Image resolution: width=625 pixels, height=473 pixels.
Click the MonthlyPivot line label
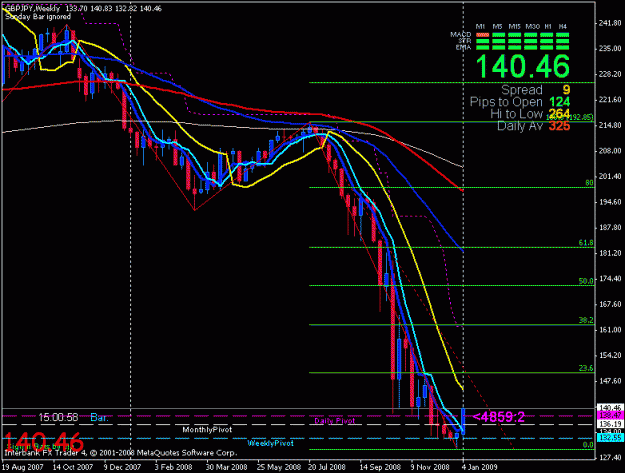(207, 430)
